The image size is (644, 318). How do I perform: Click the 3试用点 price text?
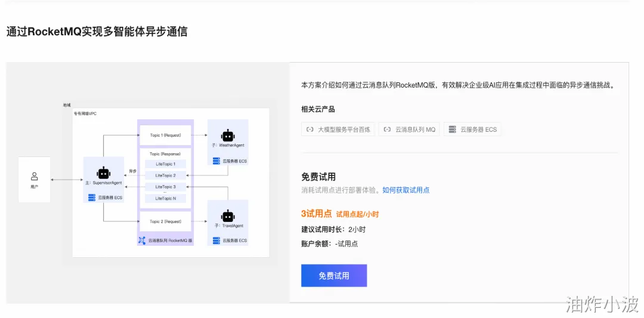(x=316, y=214)
